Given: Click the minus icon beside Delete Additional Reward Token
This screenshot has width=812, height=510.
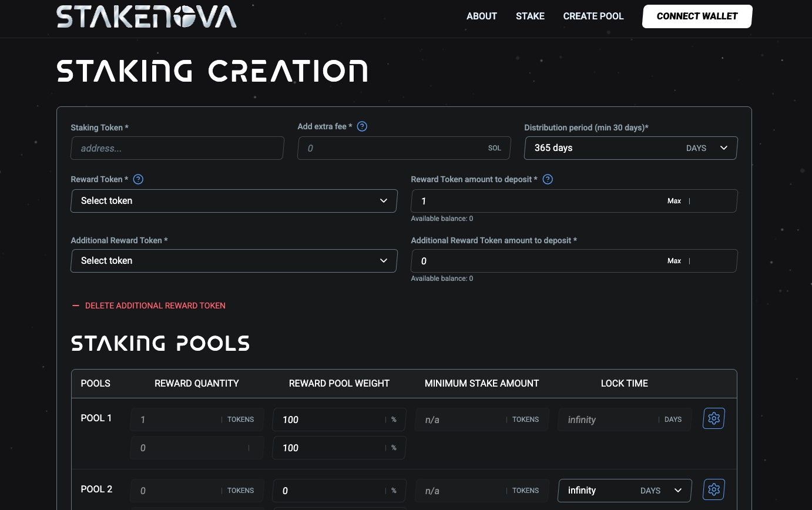Looking at the screenshot, I should point(75,306).
